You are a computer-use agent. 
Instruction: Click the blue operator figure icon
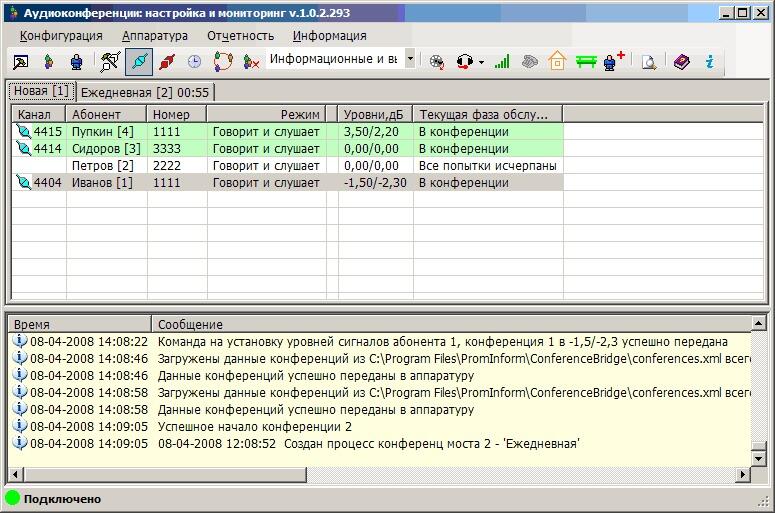click(76, 62)
